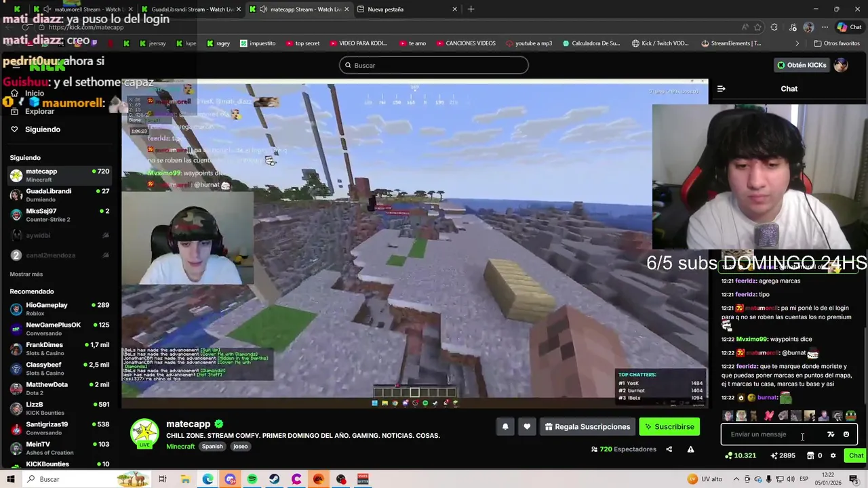Expand following list with Mostrar más
868x488 pixels.
[x=26, y=274]
